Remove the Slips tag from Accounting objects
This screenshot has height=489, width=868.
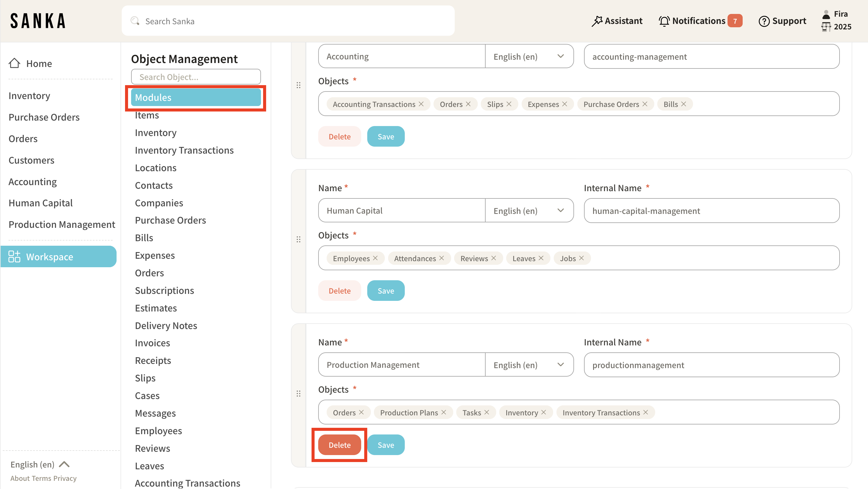[509, 104]
